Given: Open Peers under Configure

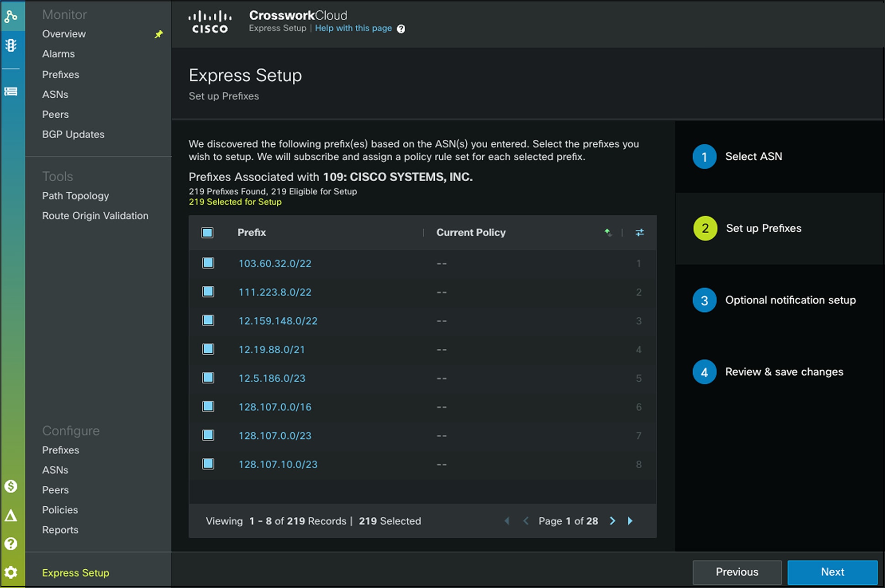Looking at the screenshot, I should point(55,490).
